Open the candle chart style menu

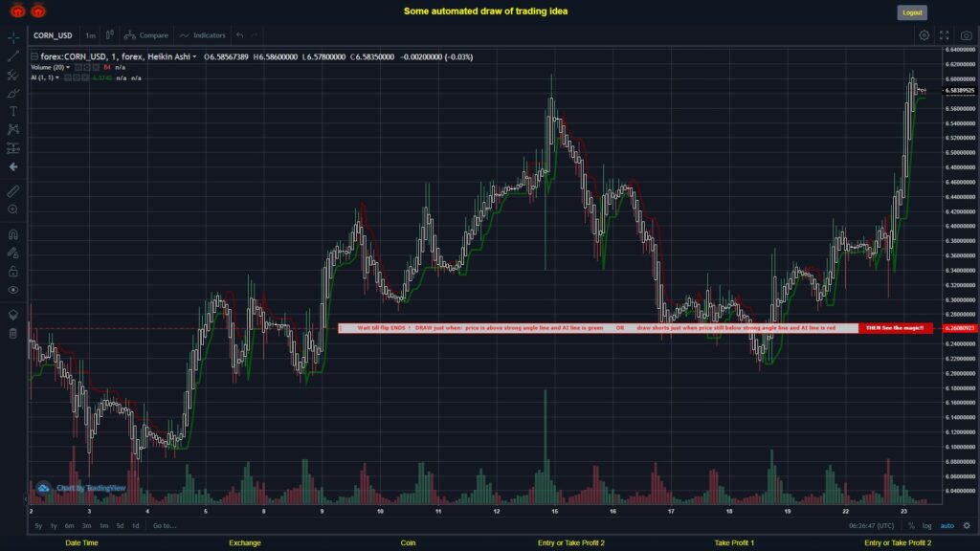click(x=109, y=35)
